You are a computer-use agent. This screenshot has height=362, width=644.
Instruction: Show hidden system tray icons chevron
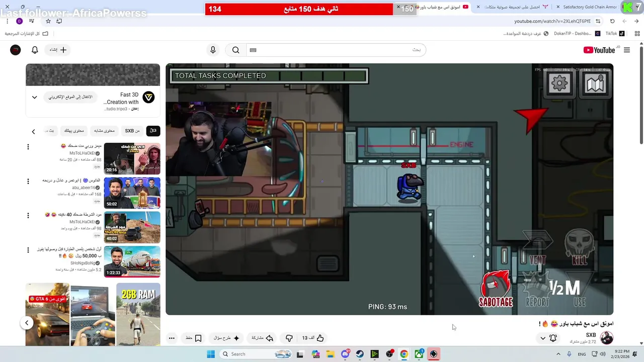point(558,354)
